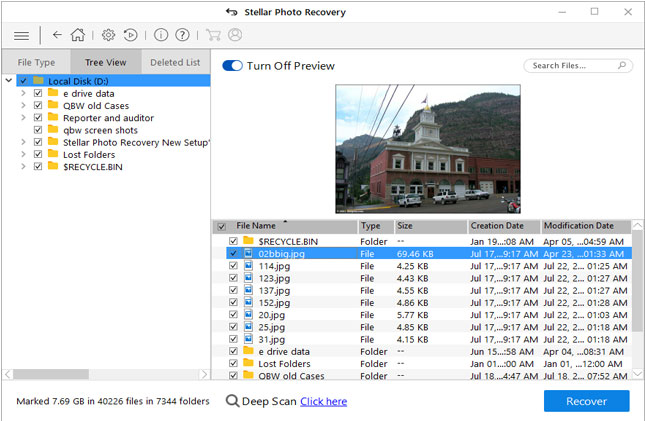Open the hamburger menu icon

tap(21, 35)
